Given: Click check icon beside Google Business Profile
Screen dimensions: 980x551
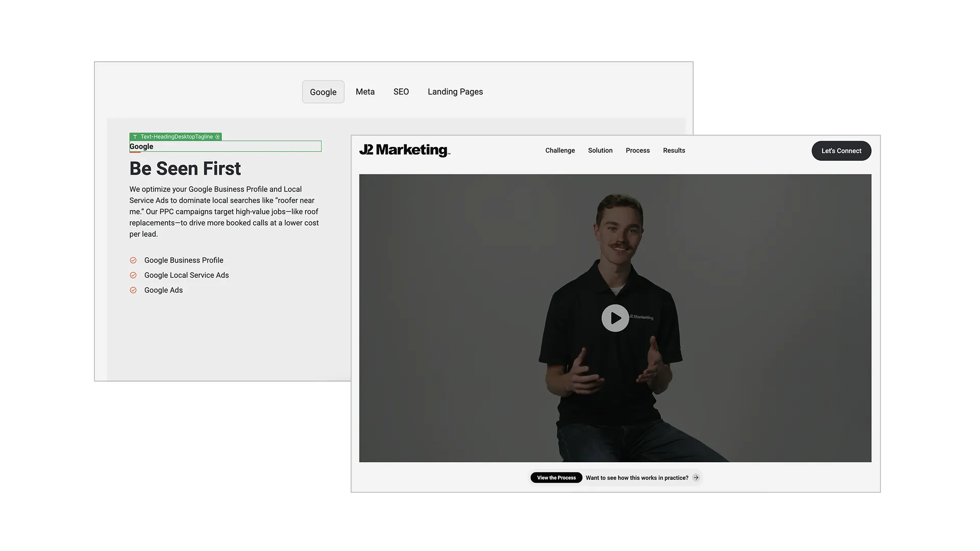Looking at the screenshot, I should click(x=133, y=260).
